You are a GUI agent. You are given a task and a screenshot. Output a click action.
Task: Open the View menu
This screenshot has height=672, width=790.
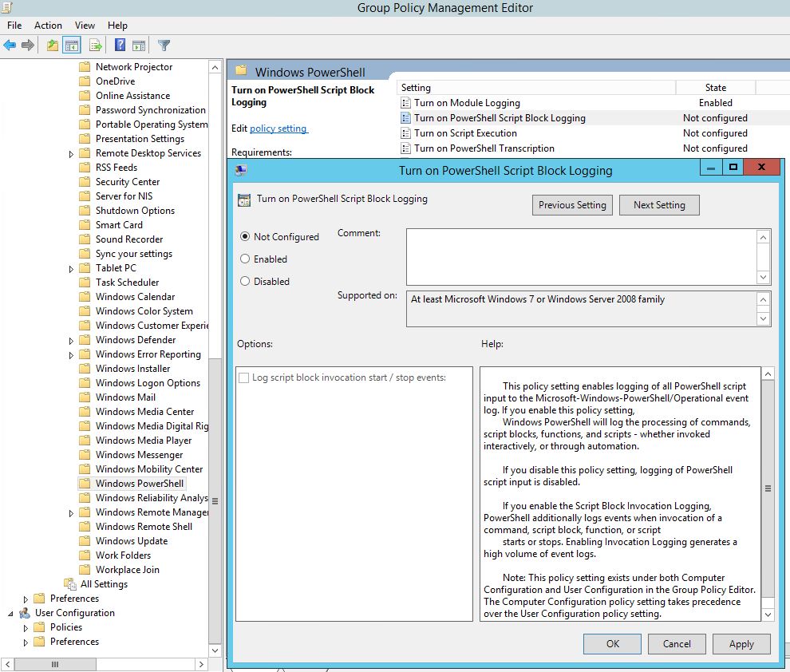tap(85, 26)
